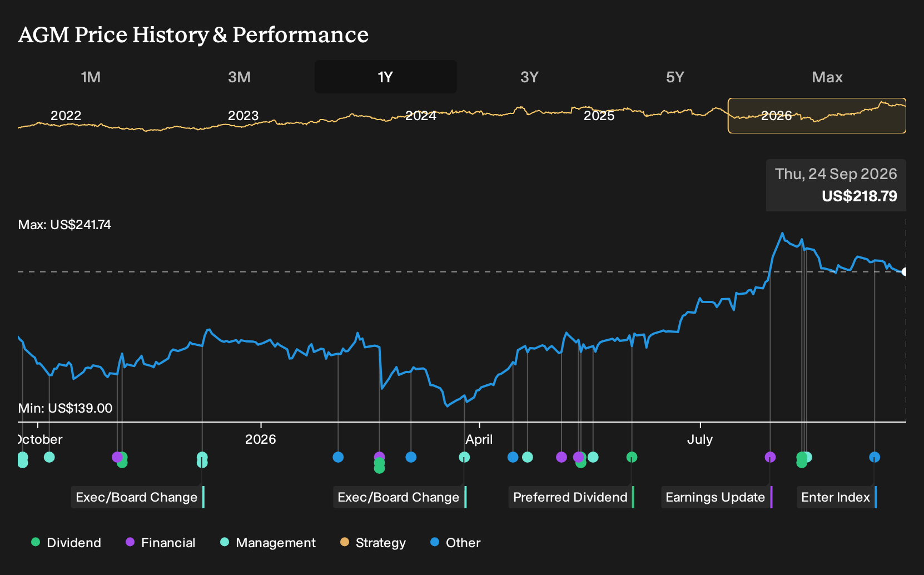Open the Earnings Update event label
This screenshot has width=924, height=575.
pyautogui.click(x=717, y=497)
